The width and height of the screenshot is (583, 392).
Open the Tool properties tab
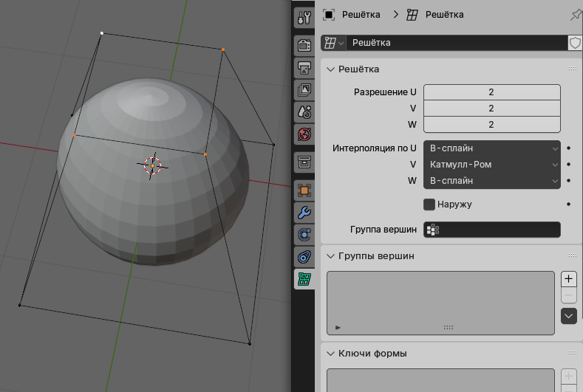[x=304, y=18]
